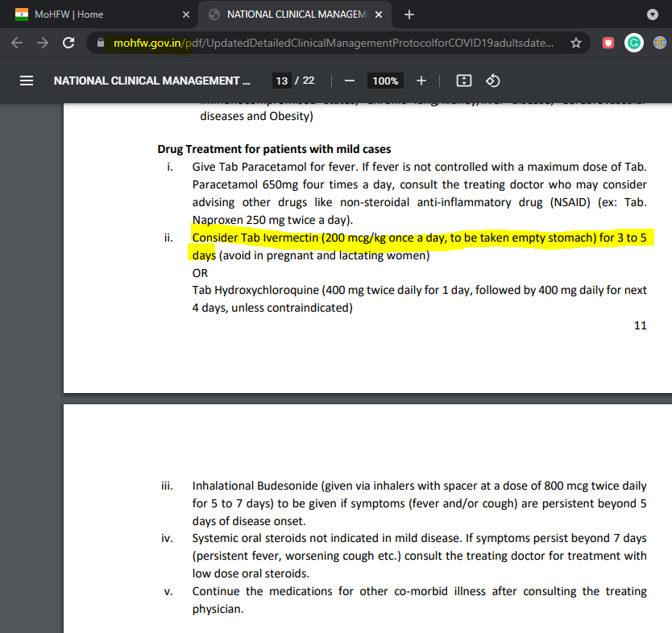This screenshot has width=672, height=633.
Task: Click the word 'OR' between drug options
Action: tap(200, 273)
